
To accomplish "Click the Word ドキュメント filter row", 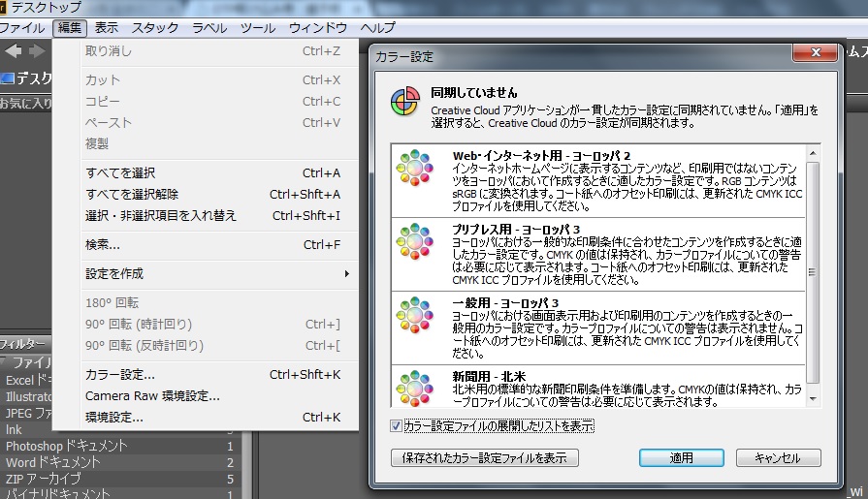I will tap(119, 462).
